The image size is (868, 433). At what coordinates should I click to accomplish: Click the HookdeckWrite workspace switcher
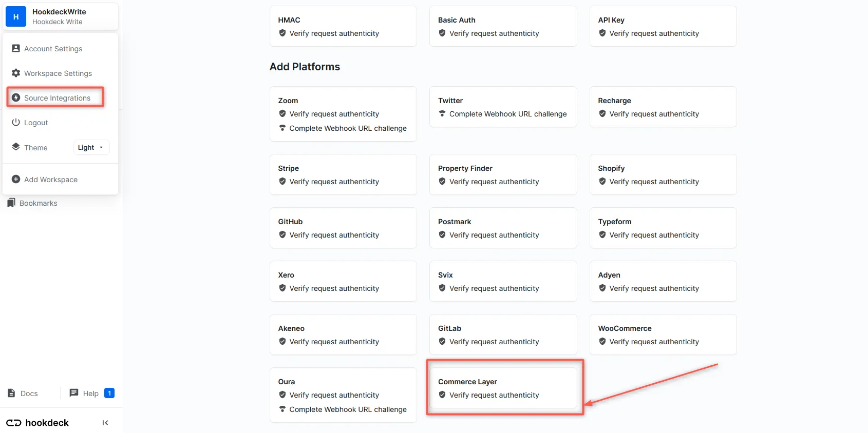coord(61,16)
